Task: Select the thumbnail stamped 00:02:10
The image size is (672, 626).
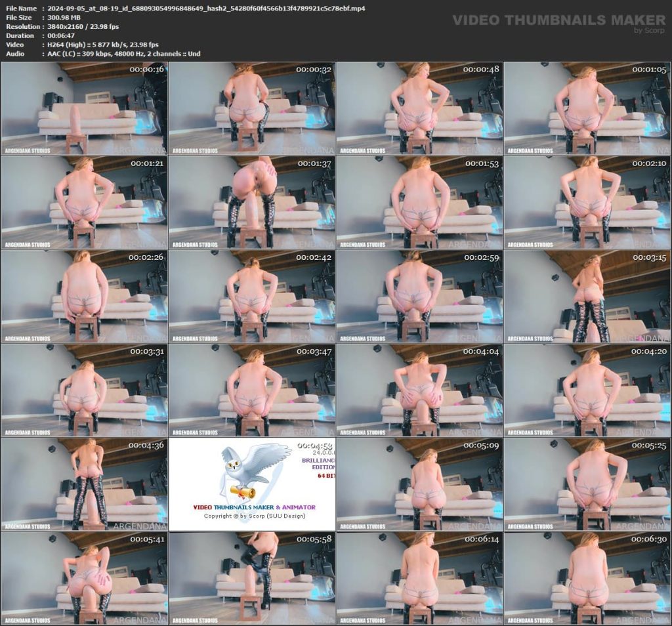Action: pyautogui.click(x=587, y=202)
